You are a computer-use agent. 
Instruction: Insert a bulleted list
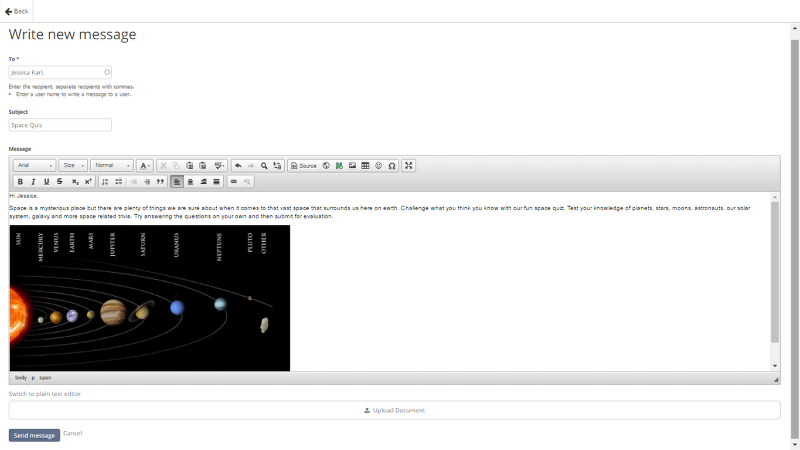(x=118, y=182)
